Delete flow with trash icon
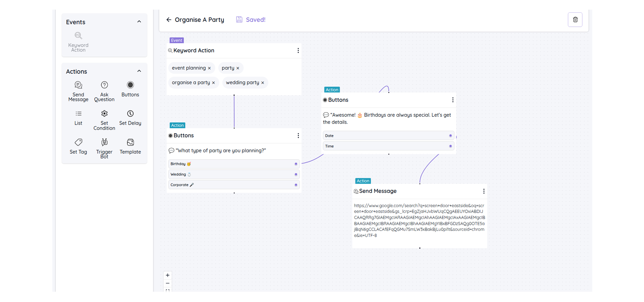This screenshot has width=644, height=302. tap(575, 19)
